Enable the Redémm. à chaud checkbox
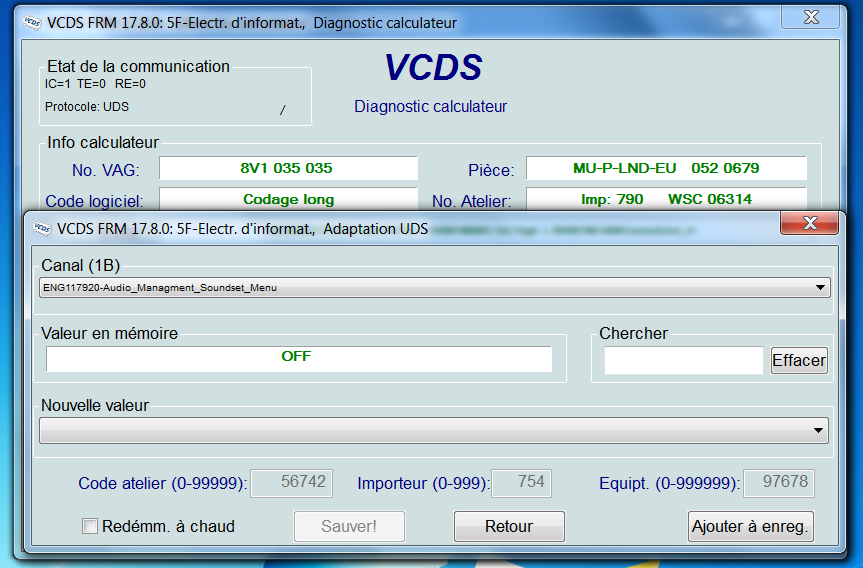 (90, 526)
